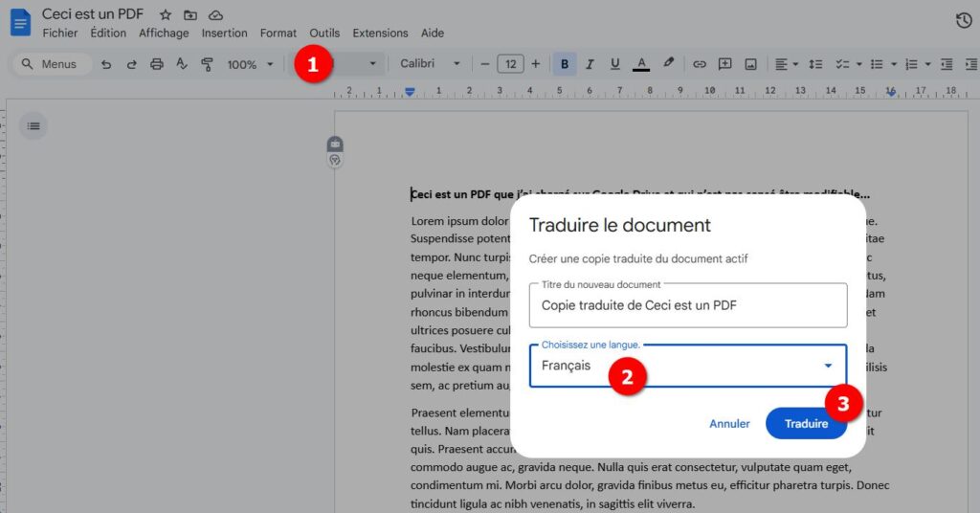Click the Menus search box
This screenshot has height=513, width=980.
52,64
